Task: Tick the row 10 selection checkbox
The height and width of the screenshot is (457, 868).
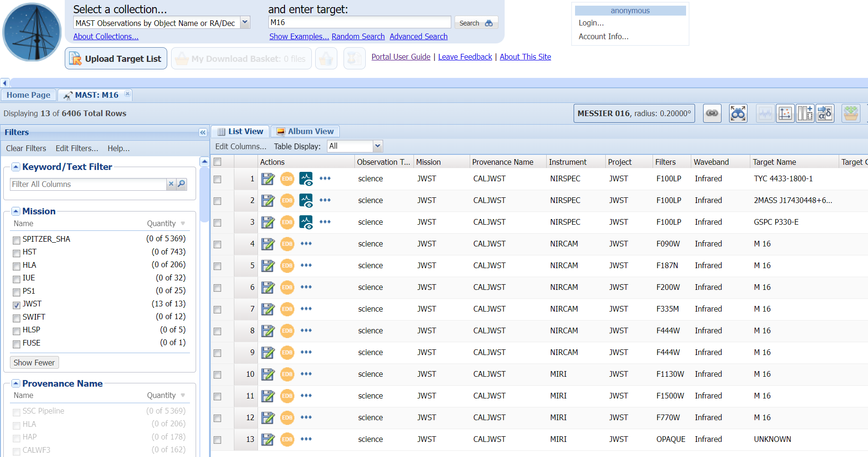Action: tap(217, 375)
